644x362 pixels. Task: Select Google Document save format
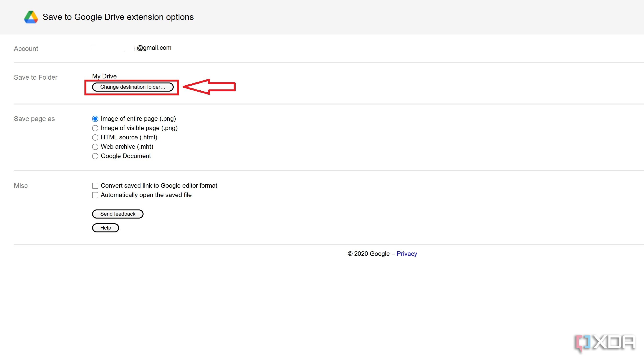tap(95, 156)
